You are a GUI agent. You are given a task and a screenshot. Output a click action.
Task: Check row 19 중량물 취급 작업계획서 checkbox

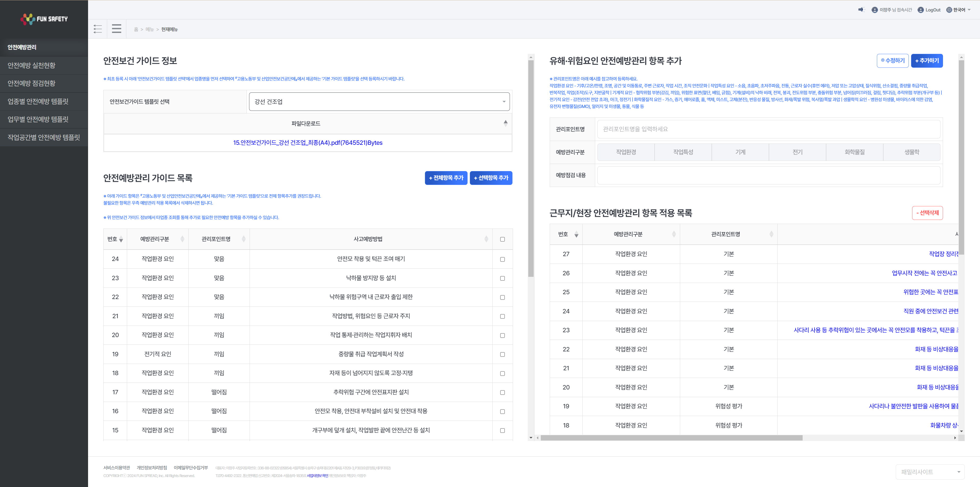click(x=502, y=354)
